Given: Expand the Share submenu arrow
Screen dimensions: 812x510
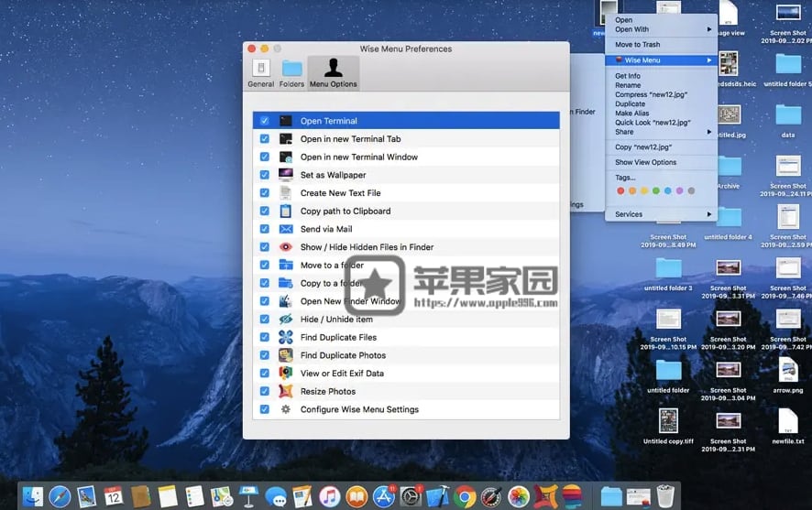Looking at the screenshot, I should 709,132.
